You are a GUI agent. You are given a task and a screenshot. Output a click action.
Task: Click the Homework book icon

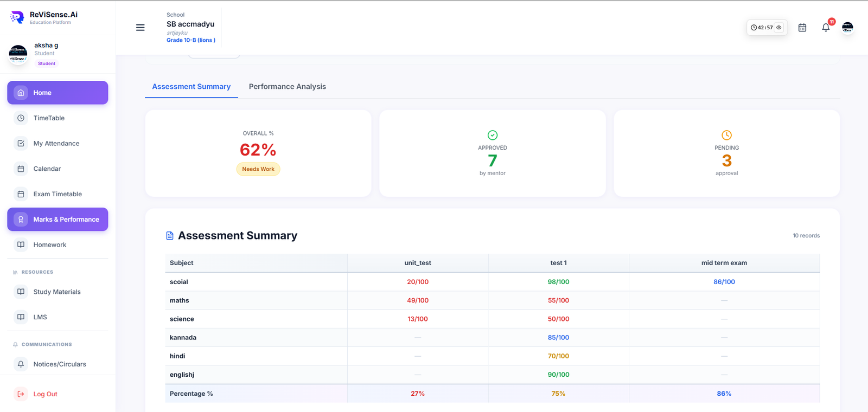click(21, 244)
